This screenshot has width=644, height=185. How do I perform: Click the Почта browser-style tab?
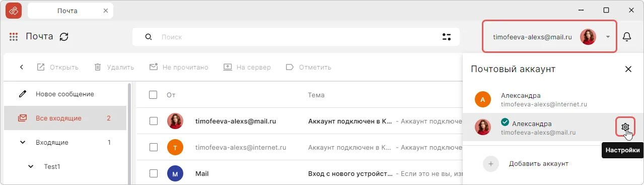pos(70,10)
